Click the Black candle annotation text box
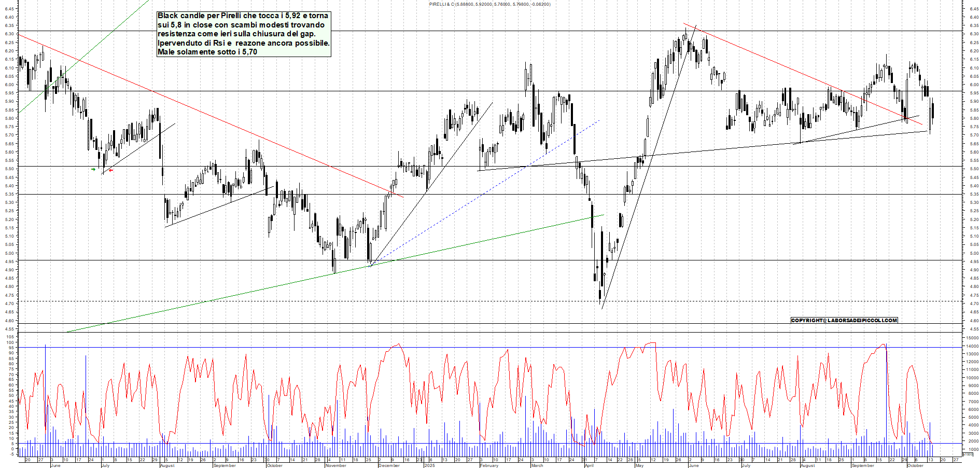 coord(244,34)
